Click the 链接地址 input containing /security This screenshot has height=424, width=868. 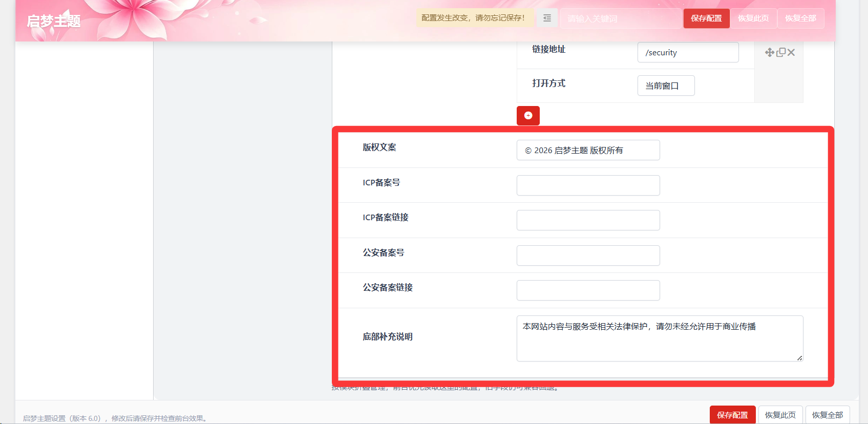tap(688, 52)
